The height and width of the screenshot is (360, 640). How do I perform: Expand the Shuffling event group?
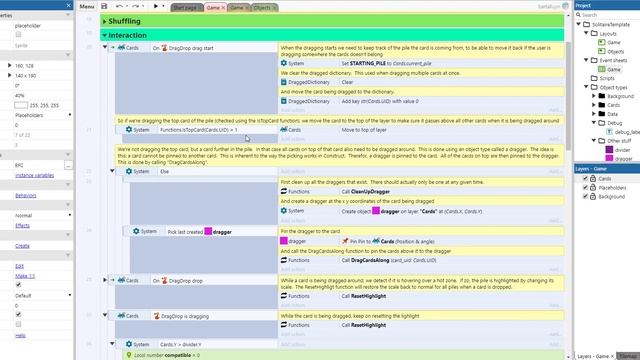(104, 21)
